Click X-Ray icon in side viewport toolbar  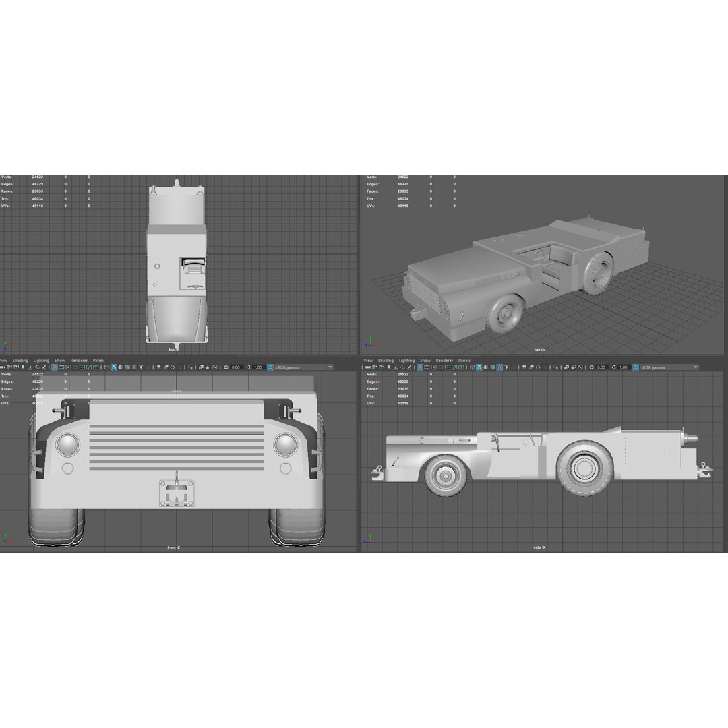(566, 367)
